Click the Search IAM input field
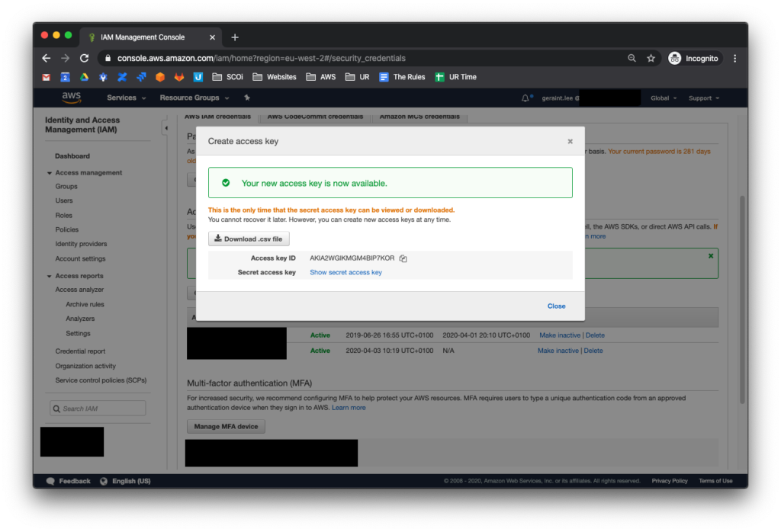781x532 pixels. (x=98, y=409)
